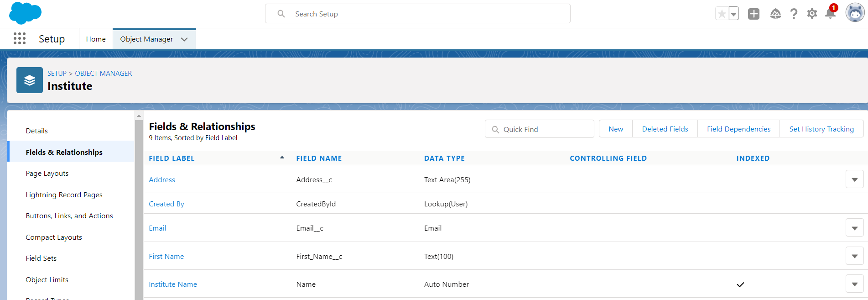
Task: Open the Email field row actions dropdown
Action: (854, 228)
